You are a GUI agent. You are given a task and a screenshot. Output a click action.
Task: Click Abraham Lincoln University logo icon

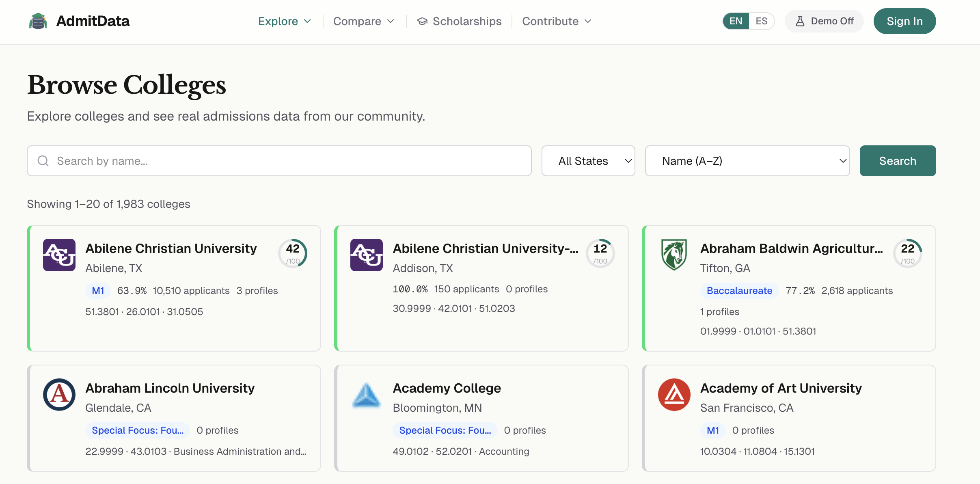(x=59, y=394)
